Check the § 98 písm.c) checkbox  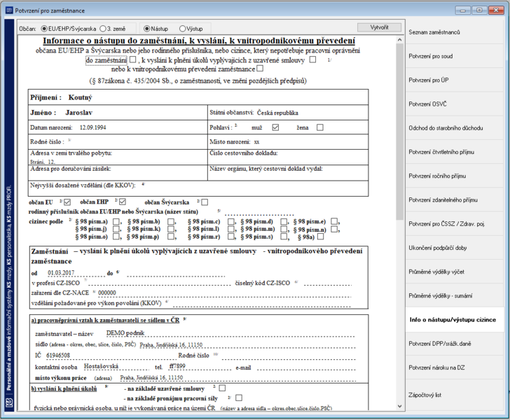231,221
